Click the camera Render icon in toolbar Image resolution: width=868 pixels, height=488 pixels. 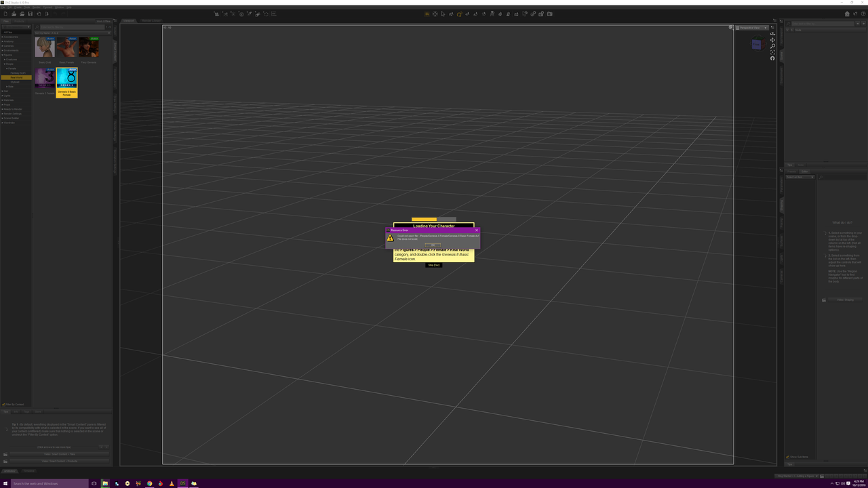(x=549, y=14)
